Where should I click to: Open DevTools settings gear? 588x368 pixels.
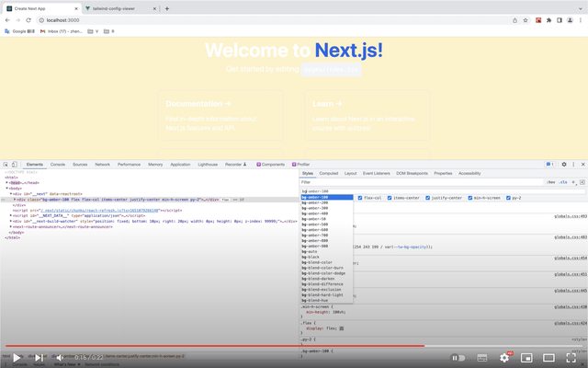[x=563, y=165]
